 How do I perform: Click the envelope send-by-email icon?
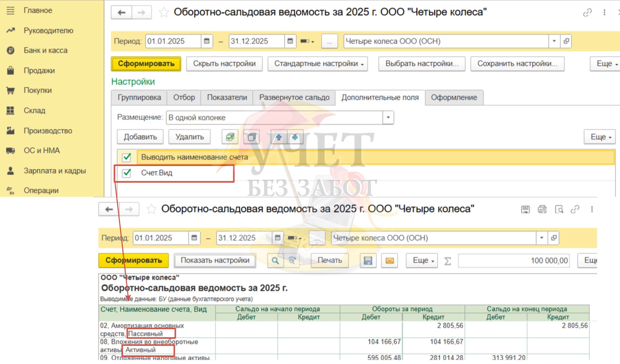(389, 261)
